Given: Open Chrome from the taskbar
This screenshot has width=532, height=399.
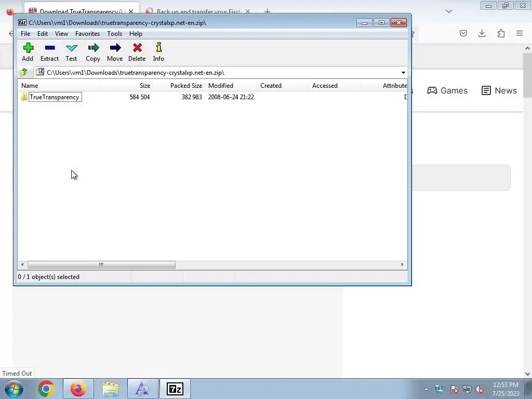Looking at the screenshot, I should tap(46, 389).
